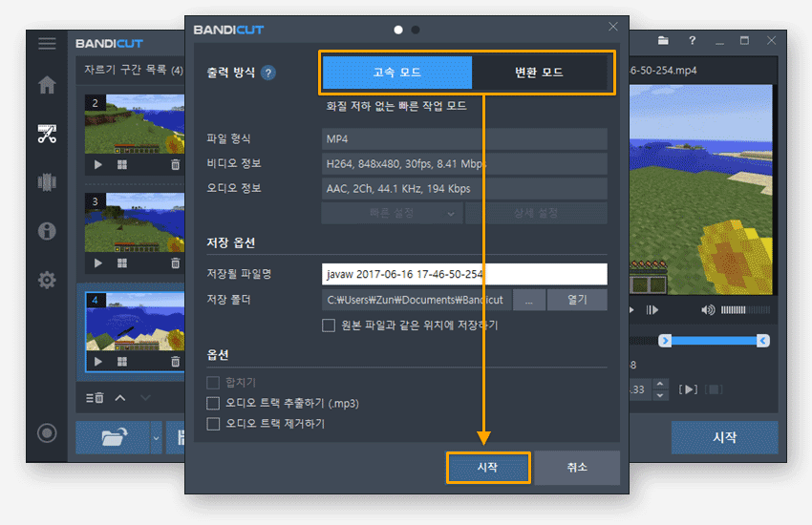812x525 pixels.
Task: Delete segment 4 with its trash icon
Action: 176,362
